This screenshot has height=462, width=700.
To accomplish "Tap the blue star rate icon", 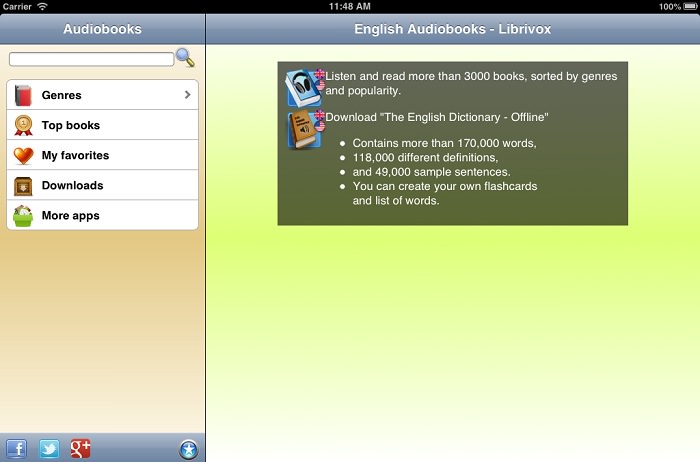I will pos(188,450).
